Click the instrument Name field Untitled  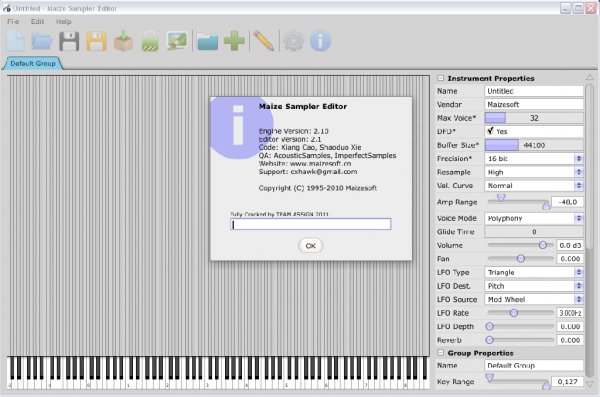(x=534, y=91)
